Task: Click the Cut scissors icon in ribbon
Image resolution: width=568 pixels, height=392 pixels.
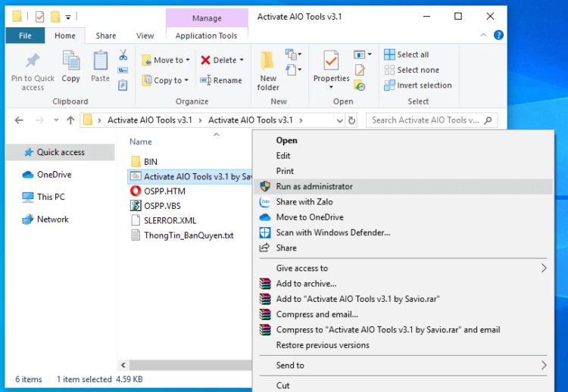Action: pyautogui.click(x=123, y=55)
